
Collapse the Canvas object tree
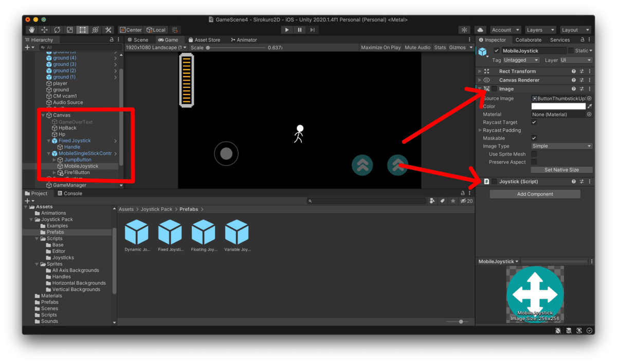click(43, 115)
